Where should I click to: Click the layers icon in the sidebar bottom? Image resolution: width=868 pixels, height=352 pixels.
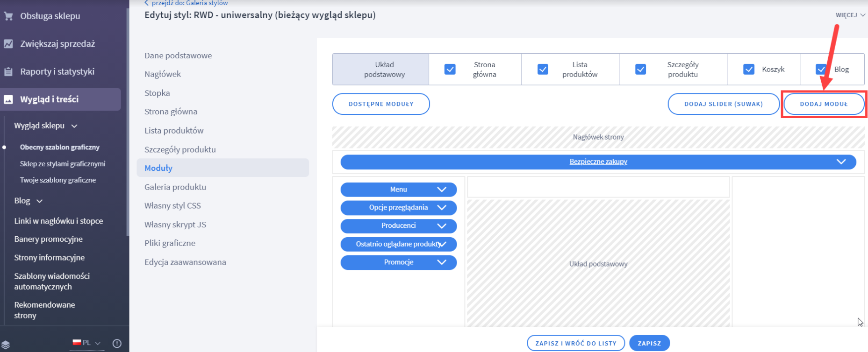6,345
